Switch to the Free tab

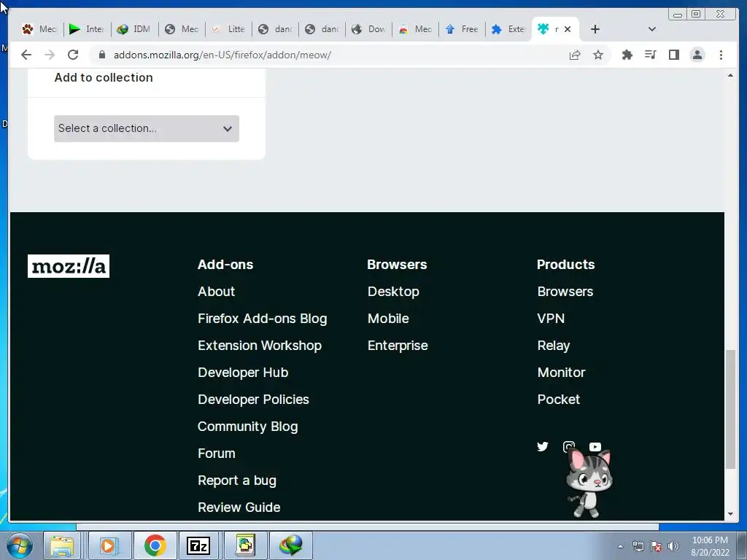[462, 29]
